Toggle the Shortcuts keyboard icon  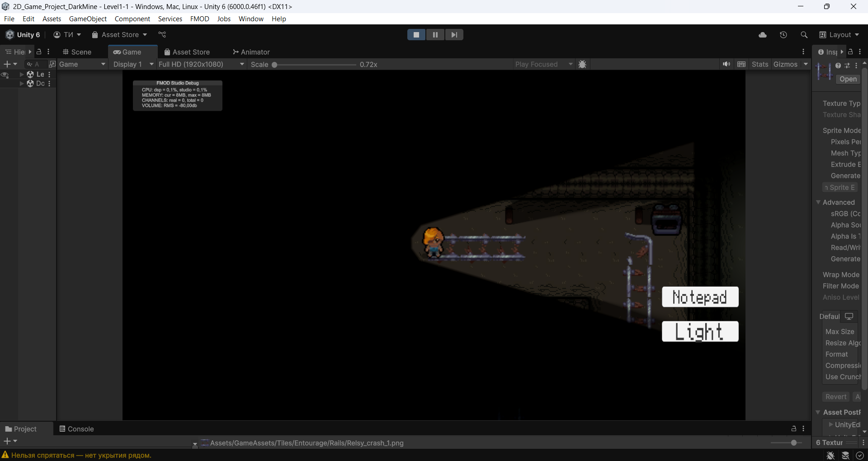point(741,64)
